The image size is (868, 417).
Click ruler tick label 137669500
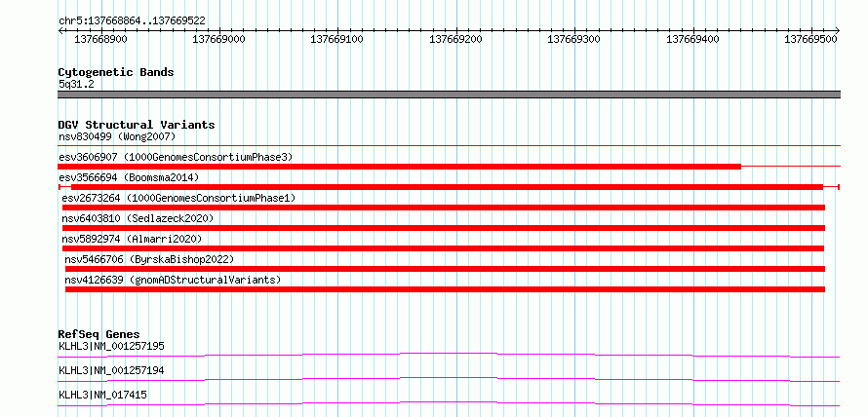[x=811, y=39]
